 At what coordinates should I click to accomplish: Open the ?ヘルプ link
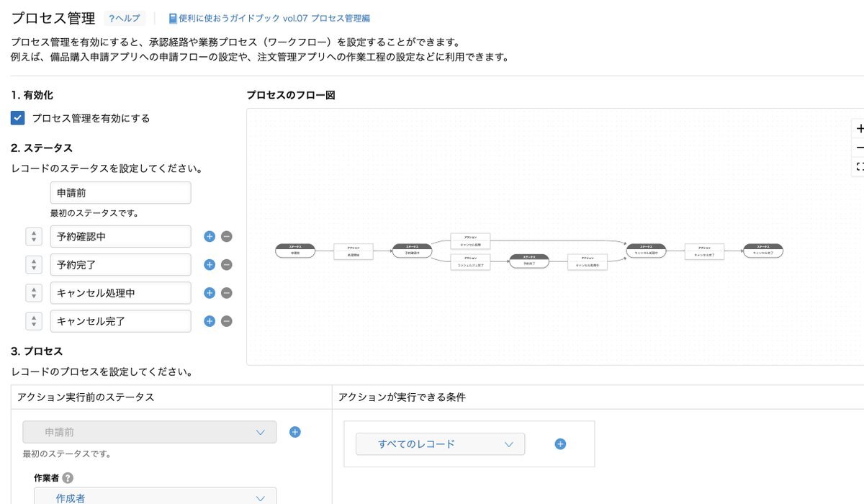[x=125, y=19]
